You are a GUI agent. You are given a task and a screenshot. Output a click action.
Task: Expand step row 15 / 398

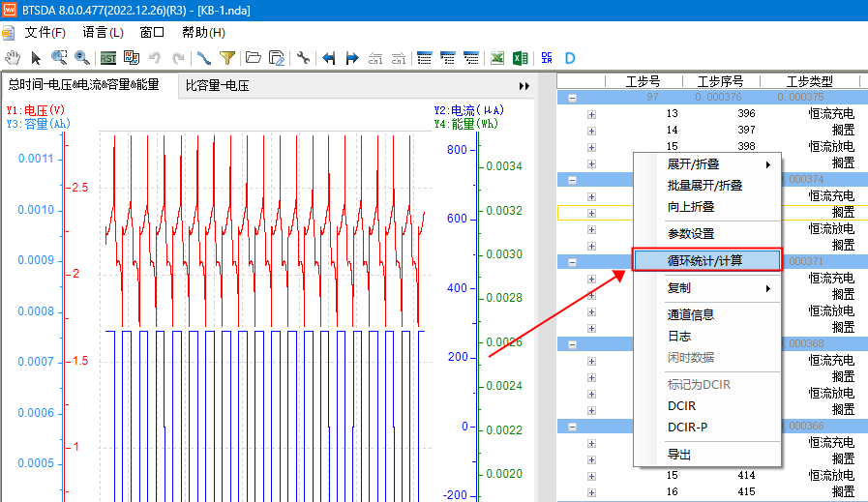592,147
